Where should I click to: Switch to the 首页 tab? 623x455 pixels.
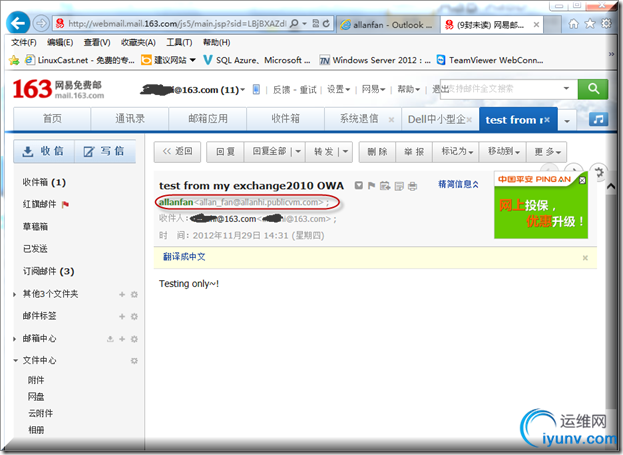(x=52, y=118)
